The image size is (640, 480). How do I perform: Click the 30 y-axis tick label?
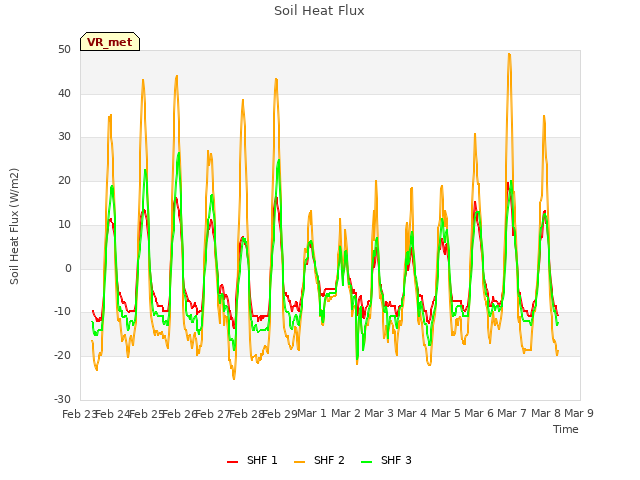(64, 137)
